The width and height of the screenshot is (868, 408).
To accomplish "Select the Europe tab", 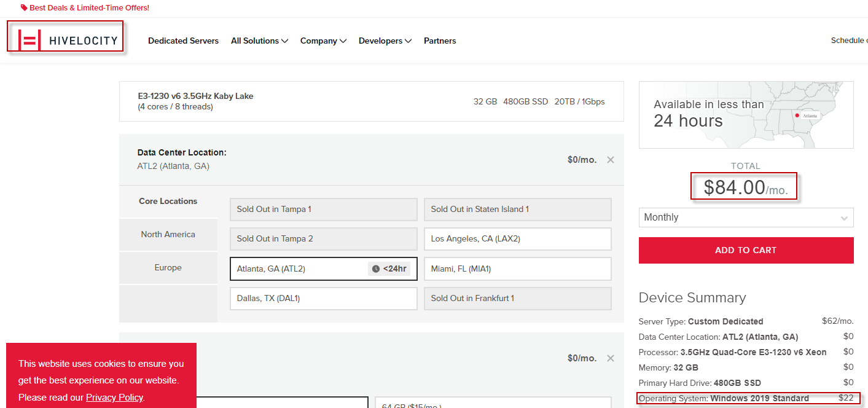I will (x=168, y=267).
